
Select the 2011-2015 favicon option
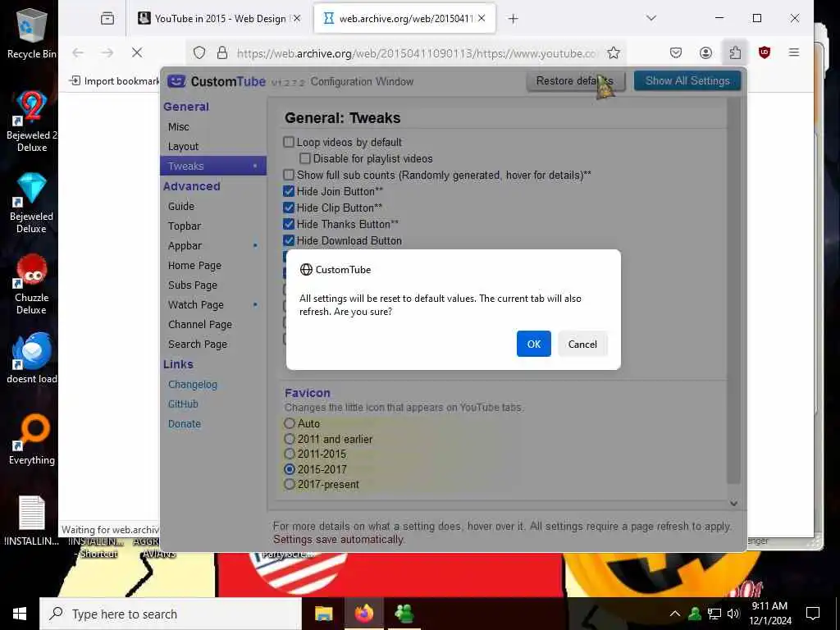point(290,454)
